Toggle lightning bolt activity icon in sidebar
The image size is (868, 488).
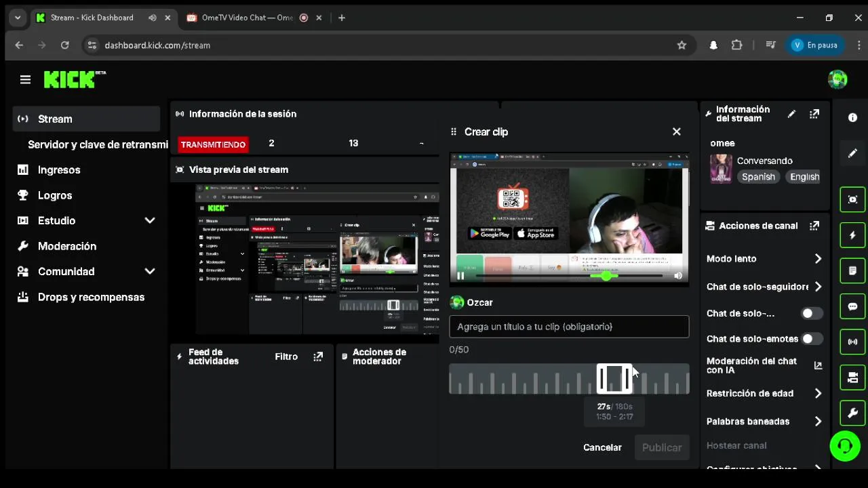pos(852,235)
